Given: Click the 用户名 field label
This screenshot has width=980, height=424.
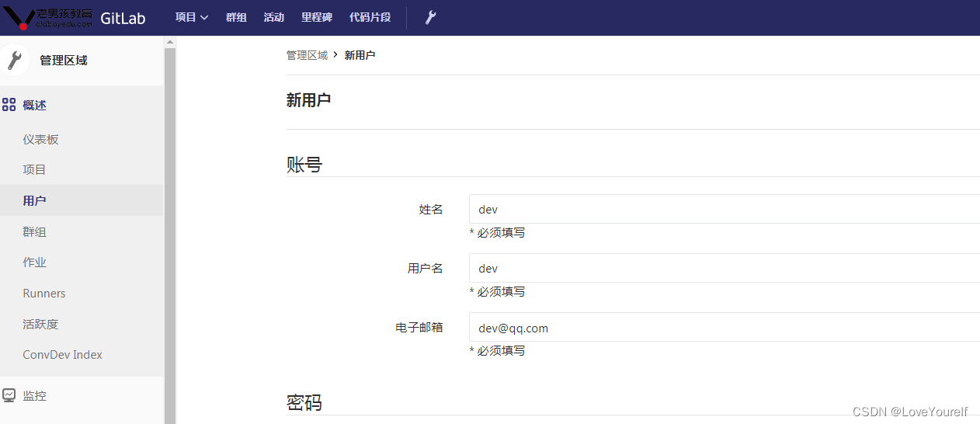Looking at the screenshot, I should [x=426, y=268].
